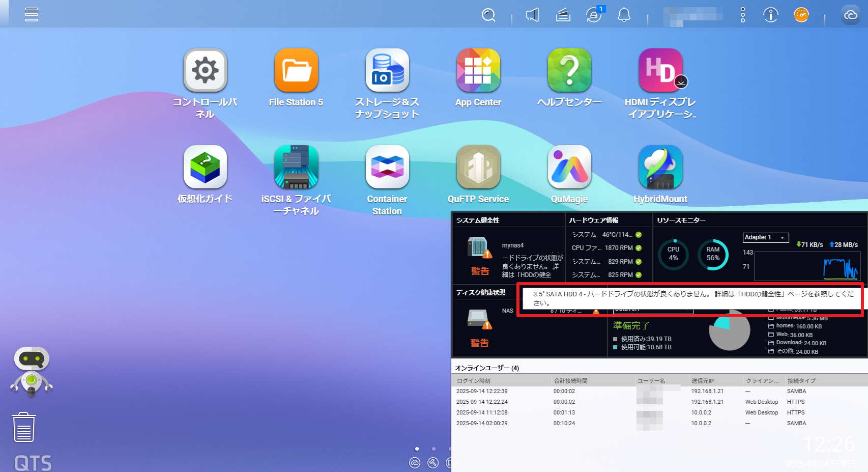Select login row 2025-09-14 12:22:39
This screenshot has height=472, width=868.
(659, 392)
